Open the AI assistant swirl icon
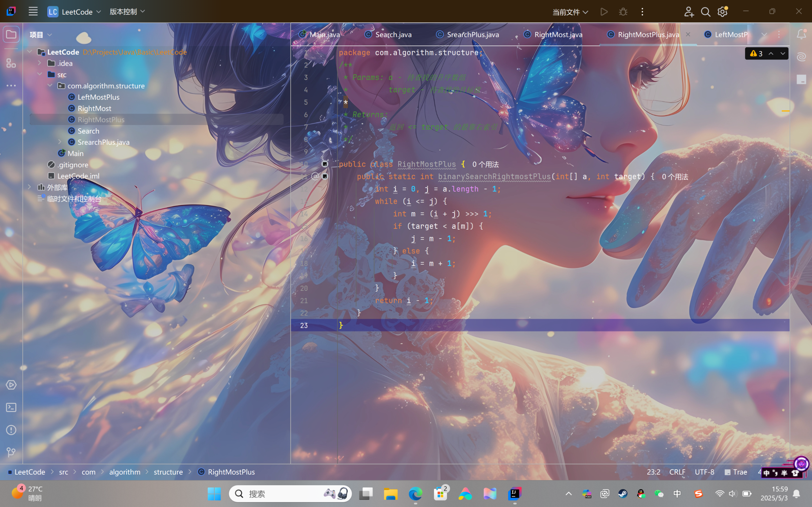 (801, 57)
